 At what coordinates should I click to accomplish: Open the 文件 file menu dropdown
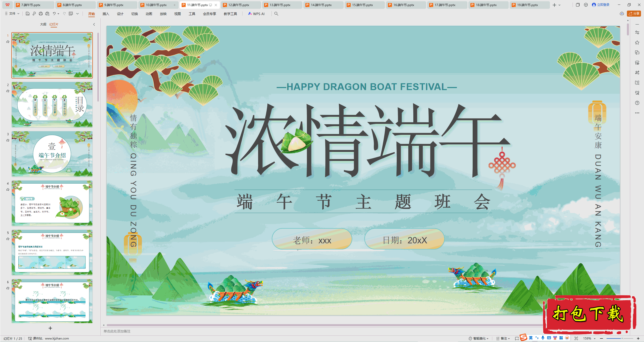pos(12,14)
